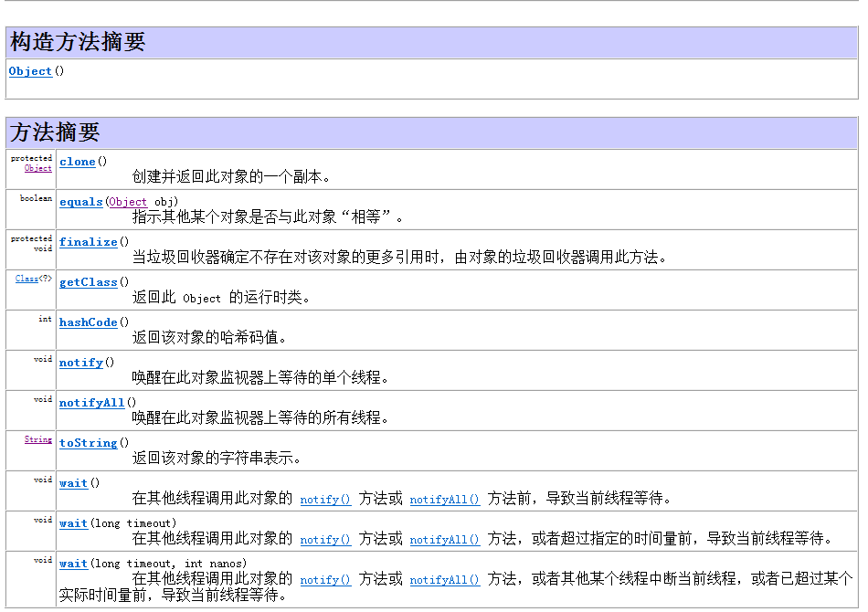This screenshot has height=612, width=868.
Task: Open the equals method documentation
Action: [x=80, y=201]
